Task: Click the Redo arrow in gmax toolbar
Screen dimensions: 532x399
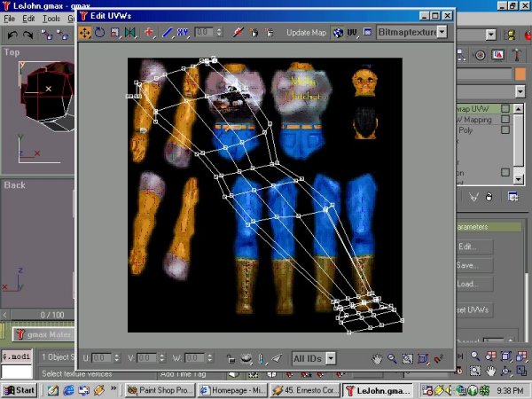Action: click(27, 35)
